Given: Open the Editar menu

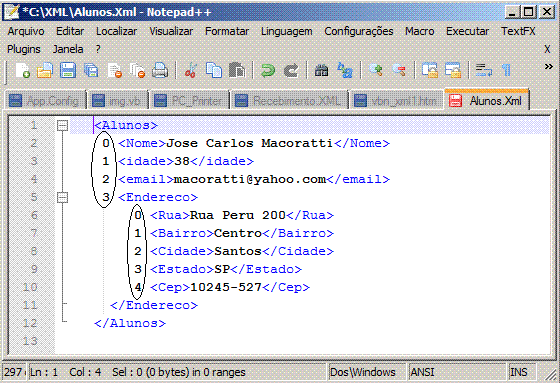Looking at the screenshot, I should click(70, 31).
